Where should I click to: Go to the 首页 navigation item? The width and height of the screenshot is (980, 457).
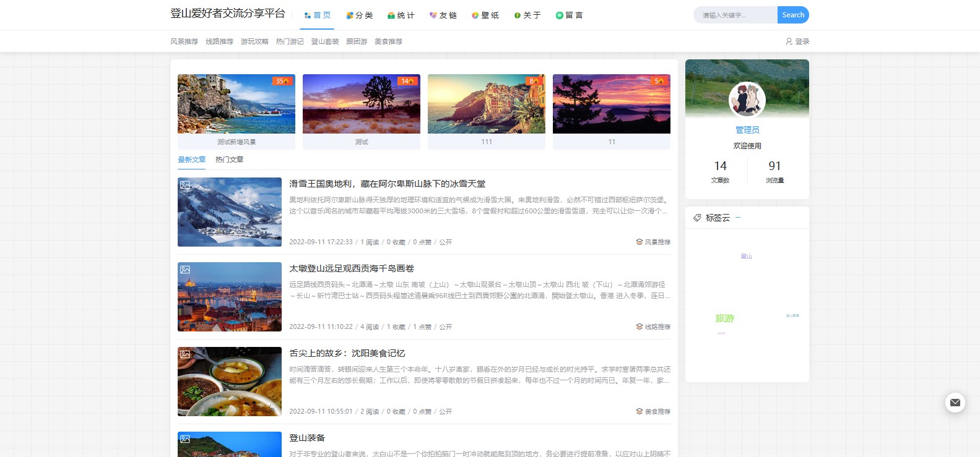[317, 15]
